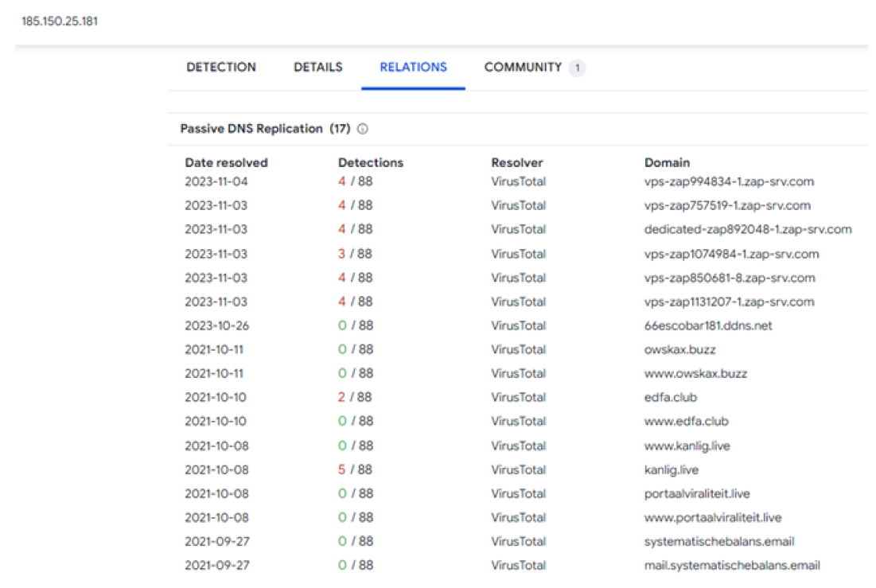The height and width of the screenshot is (588, 876).
Task: Open the DETAILS tab
Action: pyautogui.click(x=317, y=68)
